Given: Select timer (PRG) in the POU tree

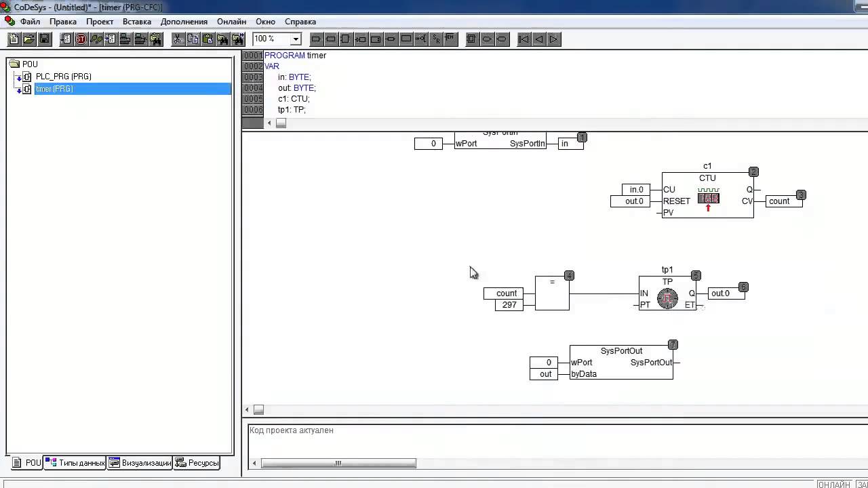Looking at the screenshot, I should pyautogui.click(x=54, y=89).
